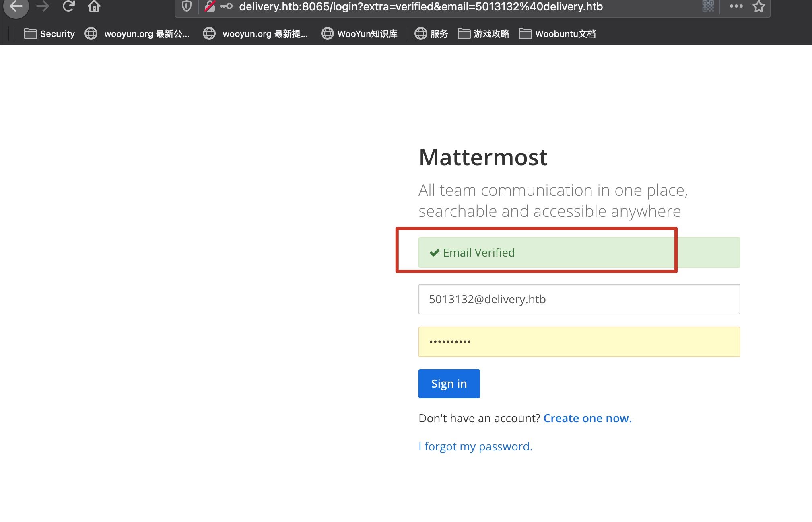Open the tracking protection shield icon
Image resolution: width=812 pixels, height=522 pixels.
tap(186, 6)
